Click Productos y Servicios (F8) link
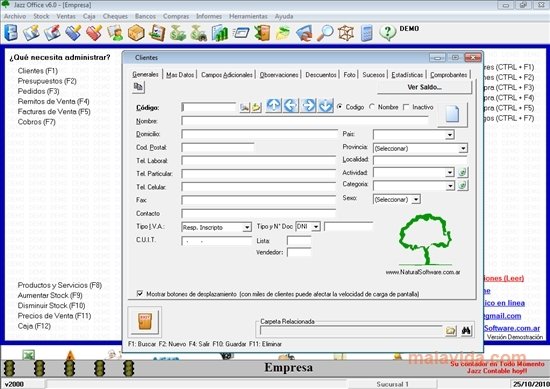Image resolution: width=550 pixels, height=389 pixels. pos(60,285)
